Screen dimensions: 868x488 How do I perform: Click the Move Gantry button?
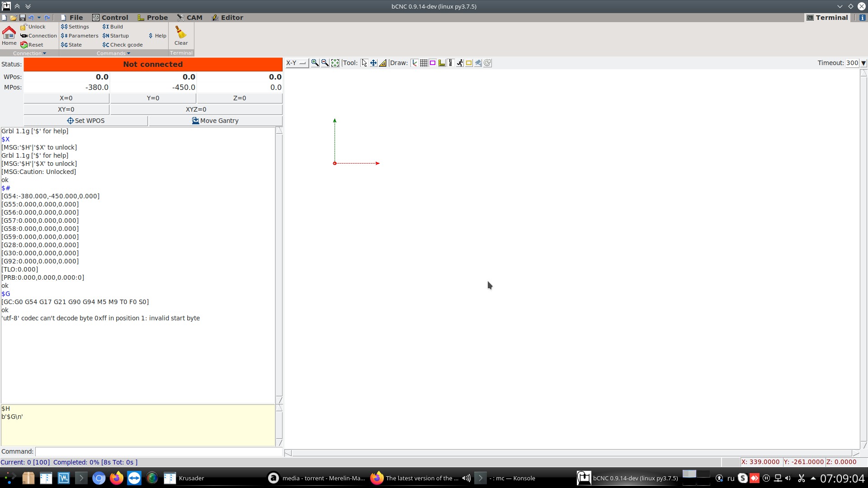[215, 121]
